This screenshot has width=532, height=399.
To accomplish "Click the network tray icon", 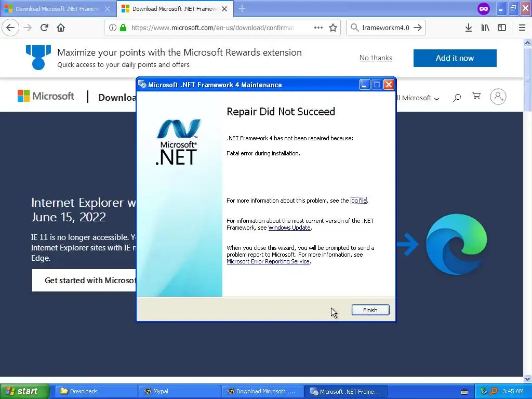I will (484, 391).
